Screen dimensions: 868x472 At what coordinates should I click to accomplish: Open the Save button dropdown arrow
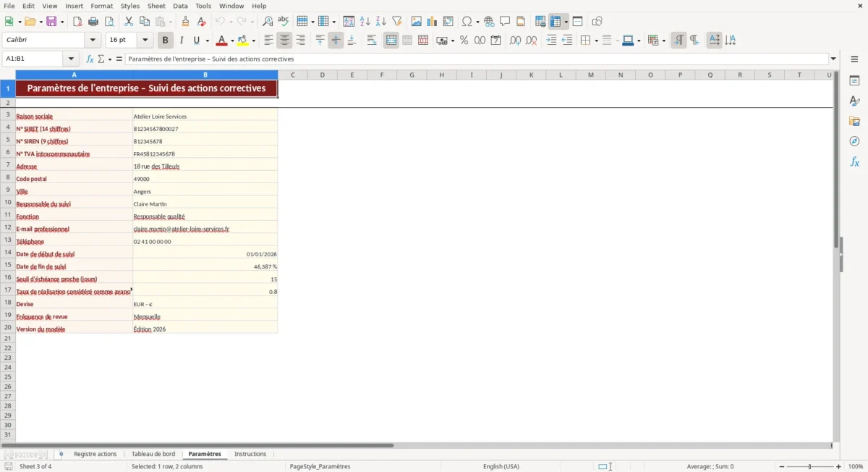tap(61, 22)
